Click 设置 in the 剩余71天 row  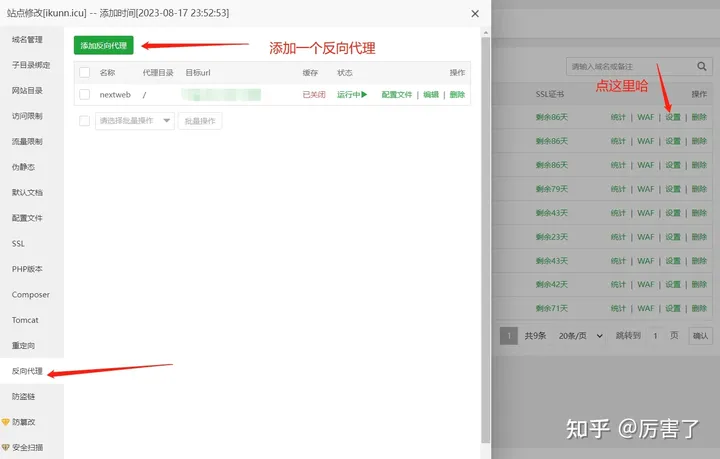tap(673, 308)
